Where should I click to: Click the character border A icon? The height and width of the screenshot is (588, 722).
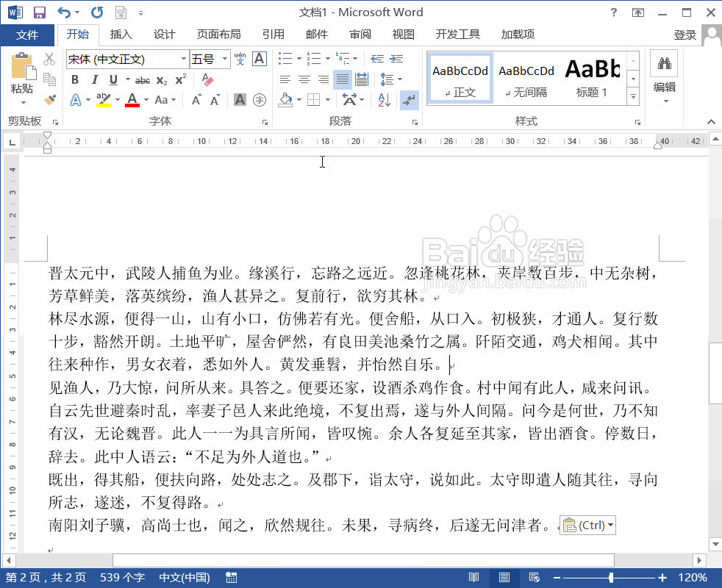pyautogui.click(x=260, y=59)
